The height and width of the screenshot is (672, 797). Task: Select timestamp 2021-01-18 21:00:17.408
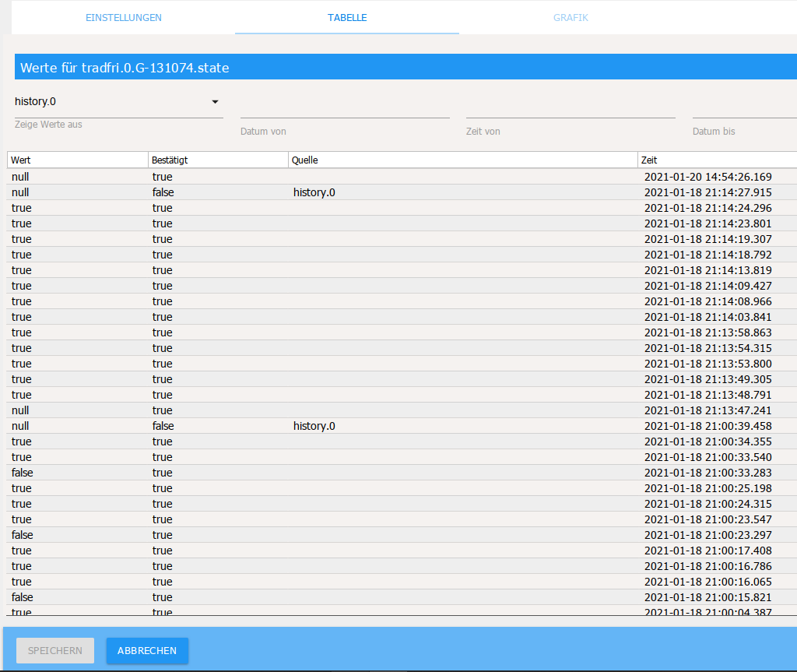pyautogui.click(x=708, y=551)
